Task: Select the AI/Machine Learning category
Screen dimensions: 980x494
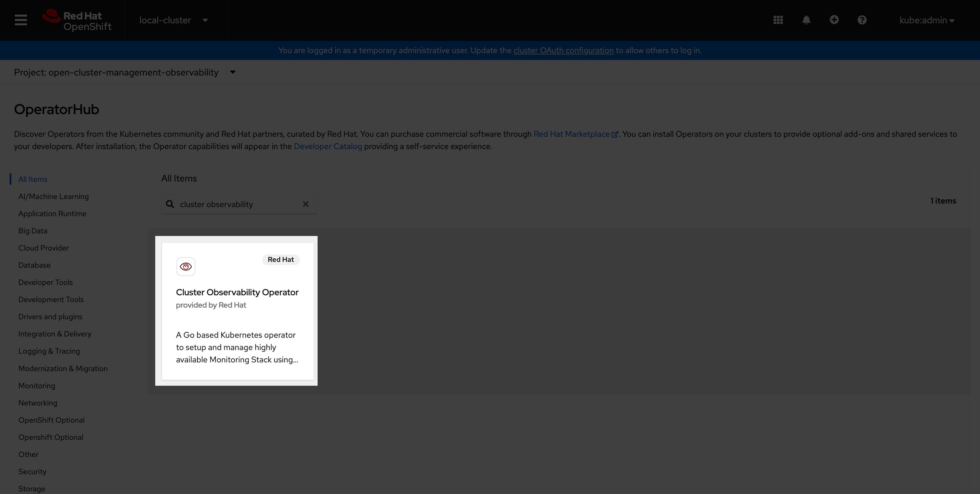Action: coord(53,196)
